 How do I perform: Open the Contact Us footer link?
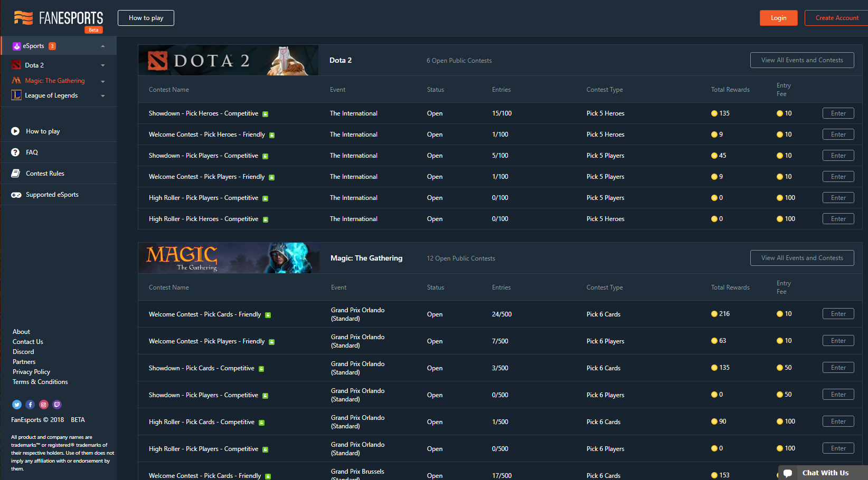pos(28,342)
